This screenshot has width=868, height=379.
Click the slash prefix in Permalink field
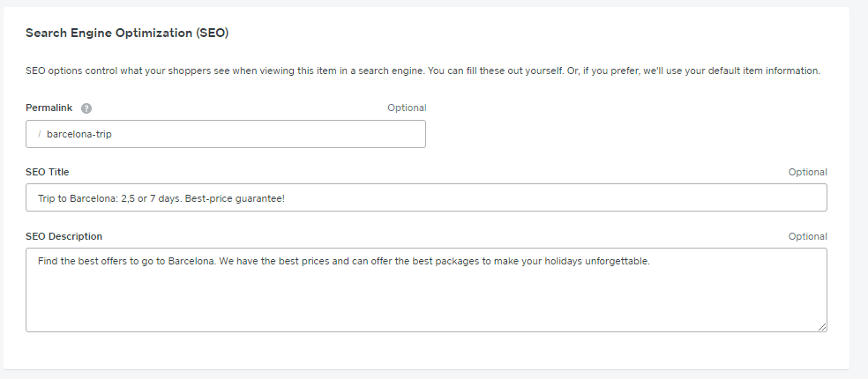[x=40, y=134]
